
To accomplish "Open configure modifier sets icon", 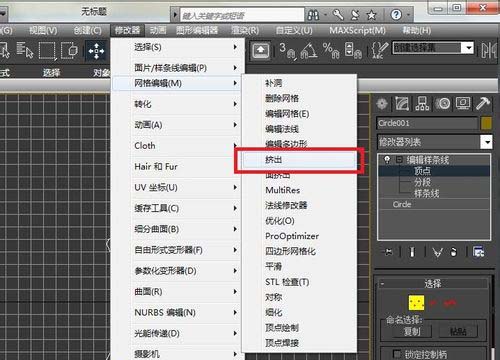I will (x=479, y=252).
